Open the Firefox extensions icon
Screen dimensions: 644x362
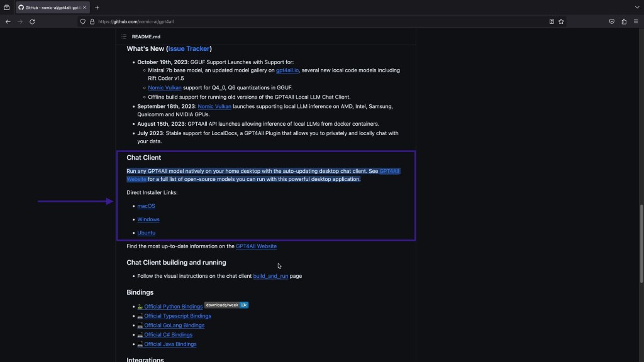point(624,21)
